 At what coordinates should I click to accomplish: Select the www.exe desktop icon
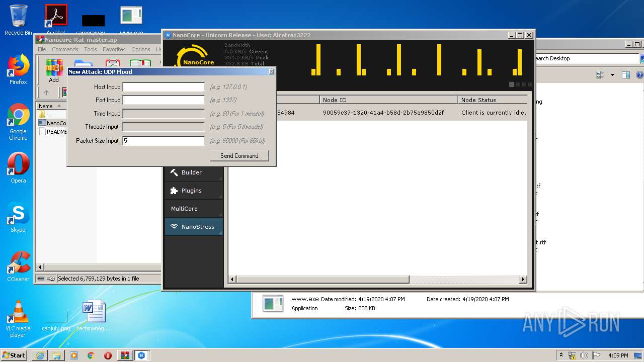131,19
